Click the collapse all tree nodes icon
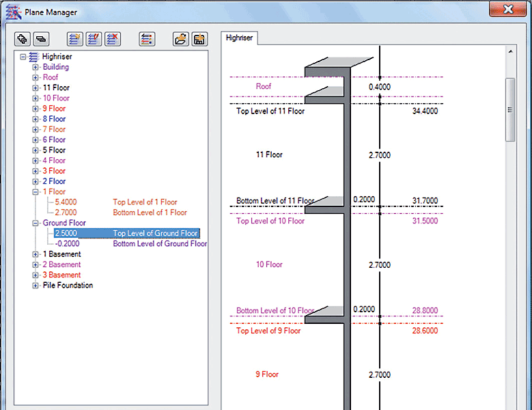532x410 pixels. tap(41, 39)
